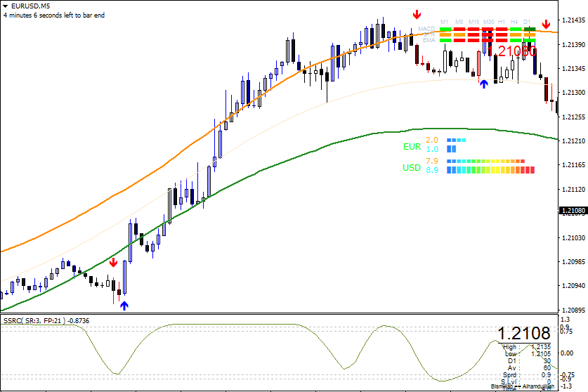The width and height of the screenshot is (588, 392).
Task: Click the EUR upper strength meter bars
Action: [457, 141]
